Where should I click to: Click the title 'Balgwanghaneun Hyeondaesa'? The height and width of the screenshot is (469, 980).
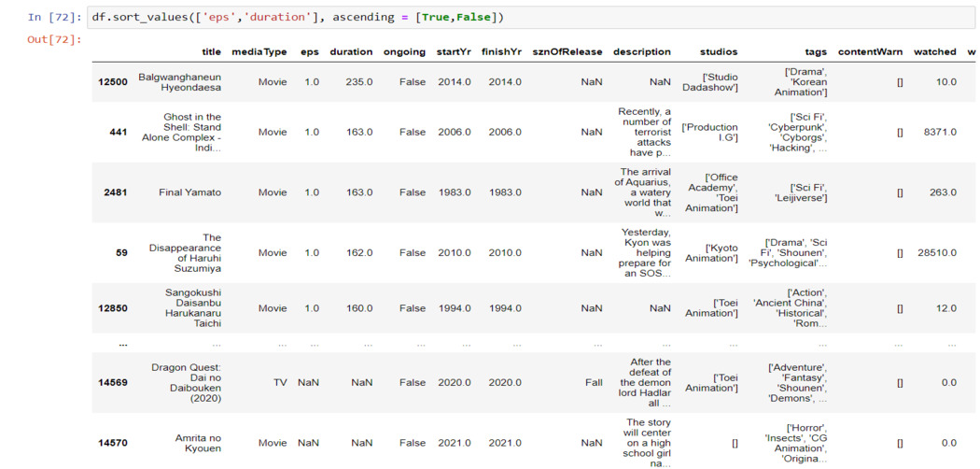[180, 82]
